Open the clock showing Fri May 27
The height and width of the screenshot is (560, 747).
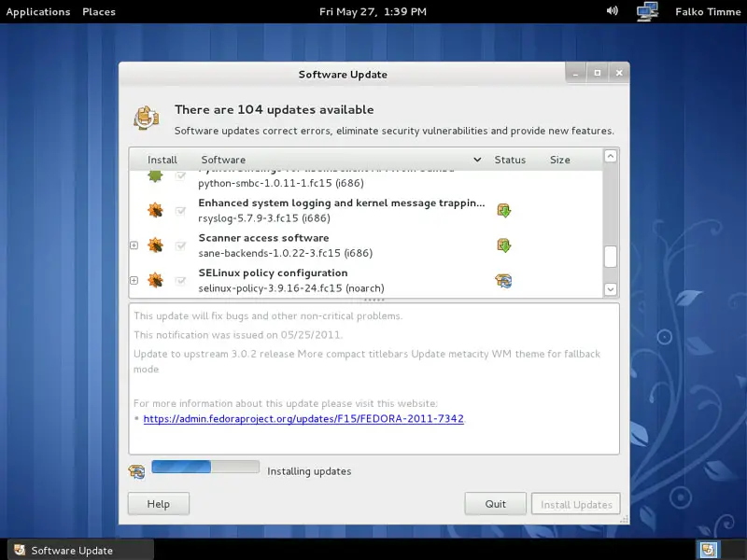[x=373, y=11]
